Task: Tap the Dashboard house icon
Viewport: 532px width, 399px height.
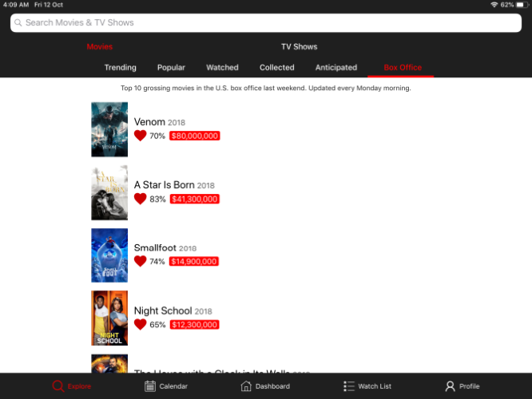Action: point(246,385)
